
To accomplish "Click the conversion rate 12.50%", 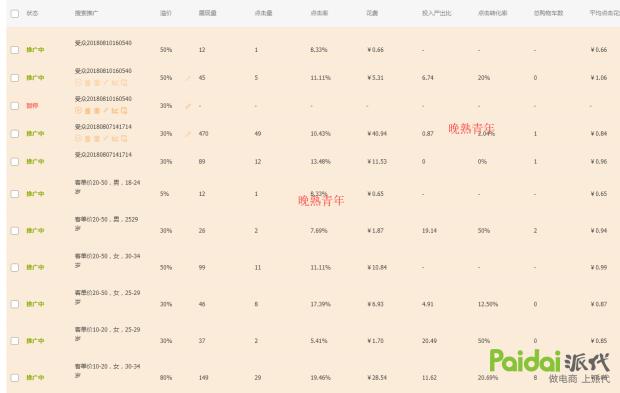I will pos(488,304).
